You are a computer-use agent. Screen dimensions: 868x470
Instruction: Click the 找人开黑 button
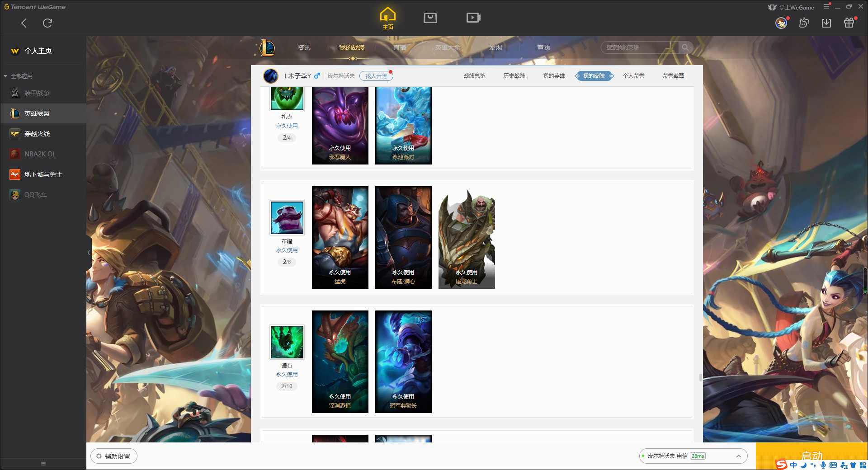click(x=376, y=76)
